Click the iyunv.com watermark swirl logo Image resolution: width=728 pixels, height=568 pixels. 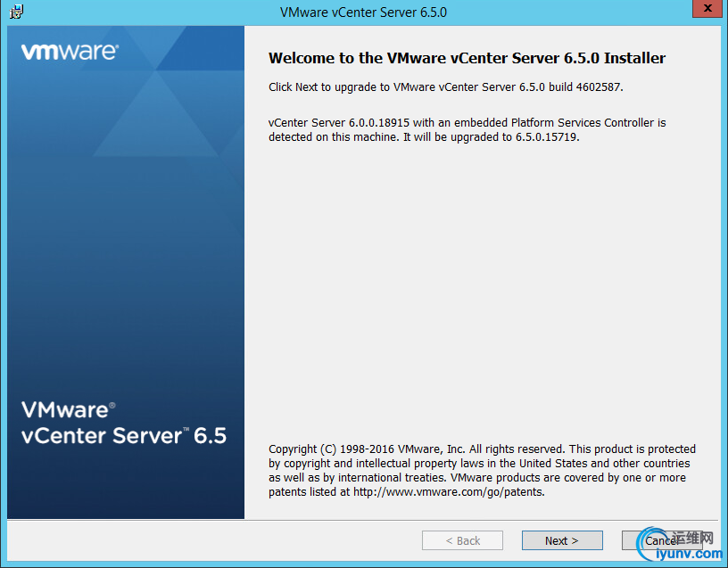(x=649, y=543)
